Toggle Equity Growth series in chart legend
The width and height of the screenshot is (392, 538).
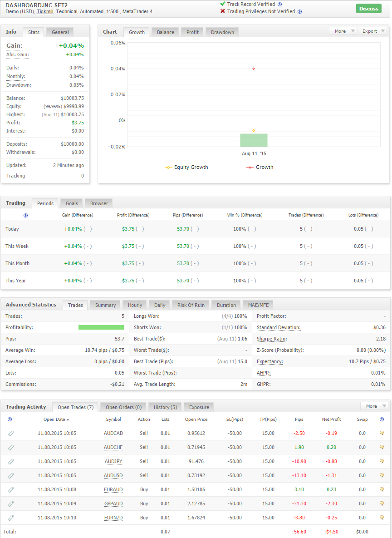(186, 168)
